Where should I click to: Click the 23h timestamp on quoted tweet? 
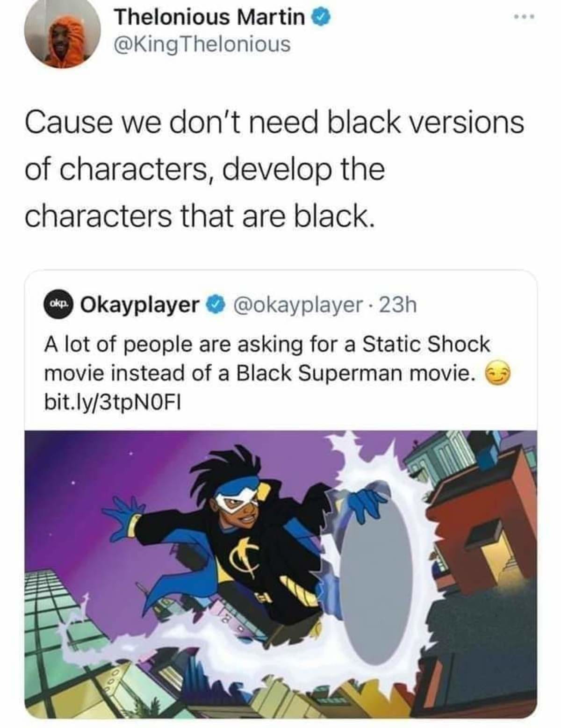(x=398, y=305)
